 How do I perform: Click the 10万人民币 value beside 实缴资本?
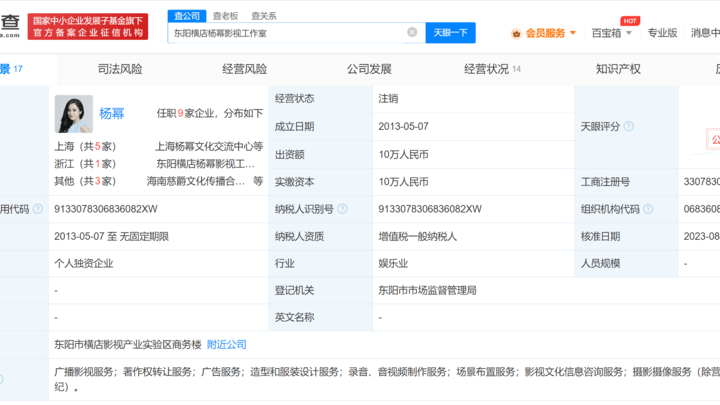click(x=403, y=182)
